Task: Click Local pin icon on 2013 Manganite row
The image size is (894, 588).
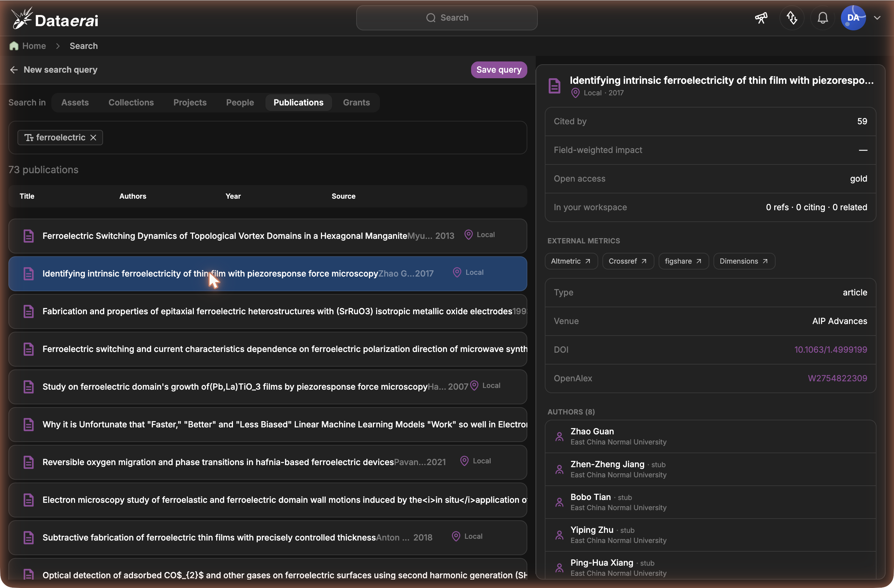Action: tap(468, 235)
